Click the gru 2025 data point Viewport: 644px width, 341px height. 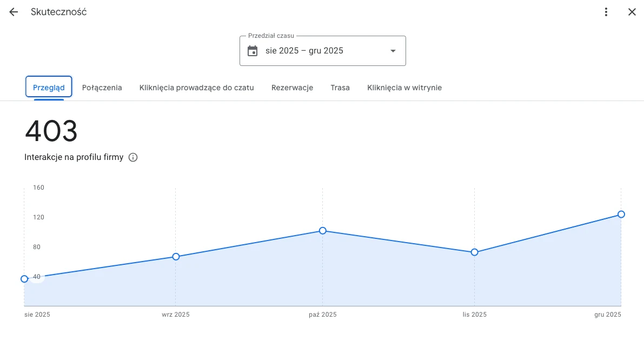point(621,214)
